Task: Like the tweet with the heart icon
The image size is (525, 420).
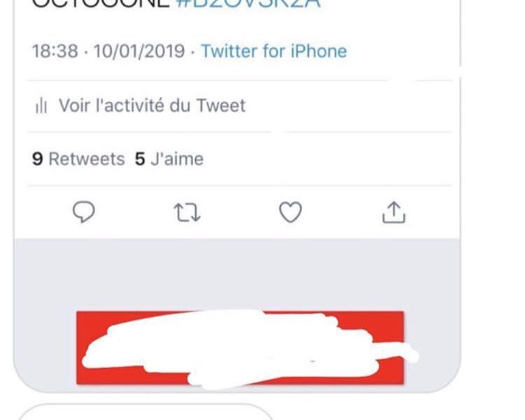Action: click(290, 212)
